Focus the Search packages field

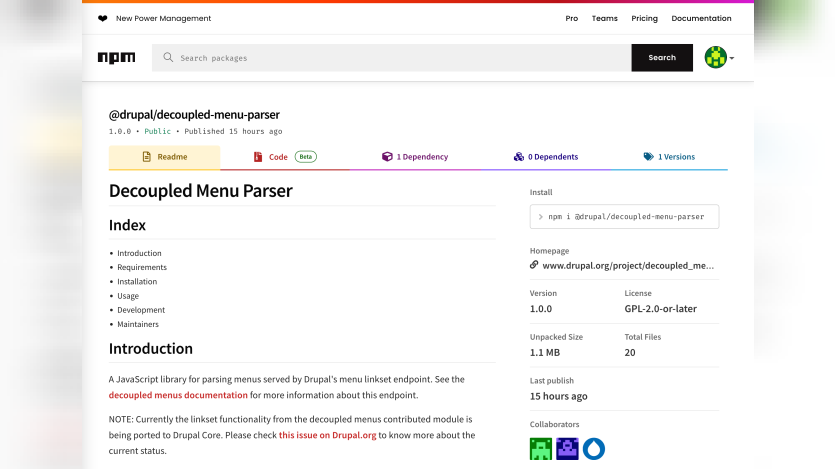click(391, 57)
